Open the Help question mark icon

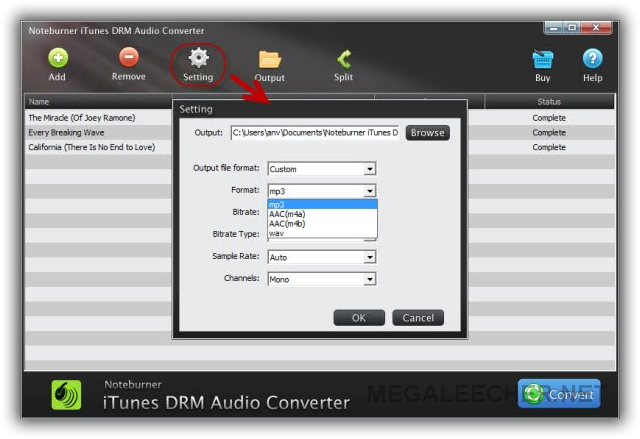pyautogui.click(x=592, y=58)
